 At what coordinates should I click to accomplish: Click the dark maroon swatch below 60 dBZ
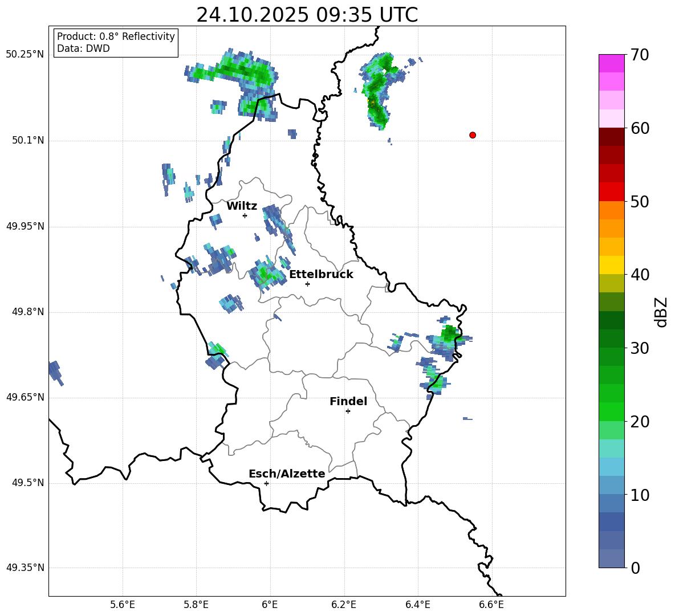click(x=612, y=137)
